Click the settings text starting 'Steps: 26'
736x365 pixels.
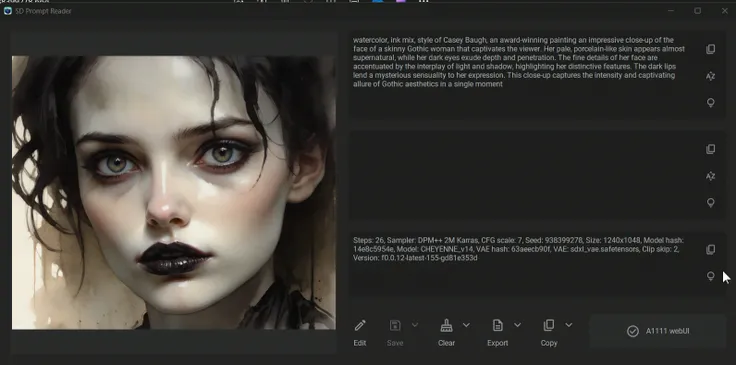pos(519,249)
